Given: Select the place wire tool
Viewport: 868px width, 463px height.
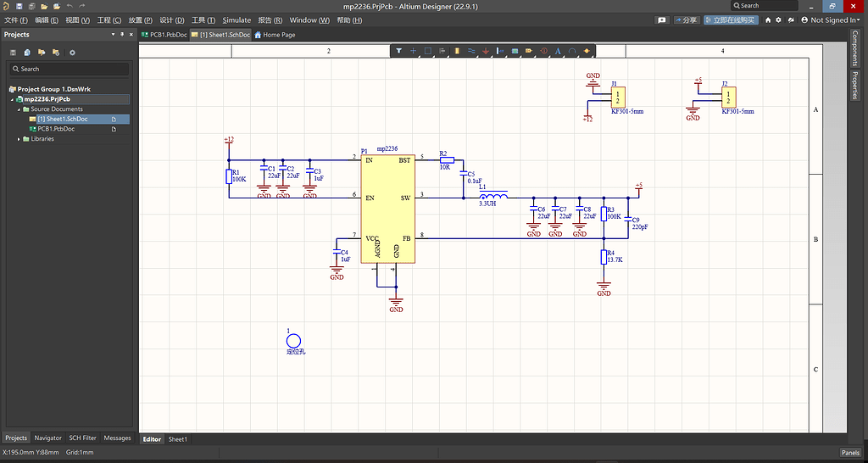Looking at the screenshot, I should (471, 51).
